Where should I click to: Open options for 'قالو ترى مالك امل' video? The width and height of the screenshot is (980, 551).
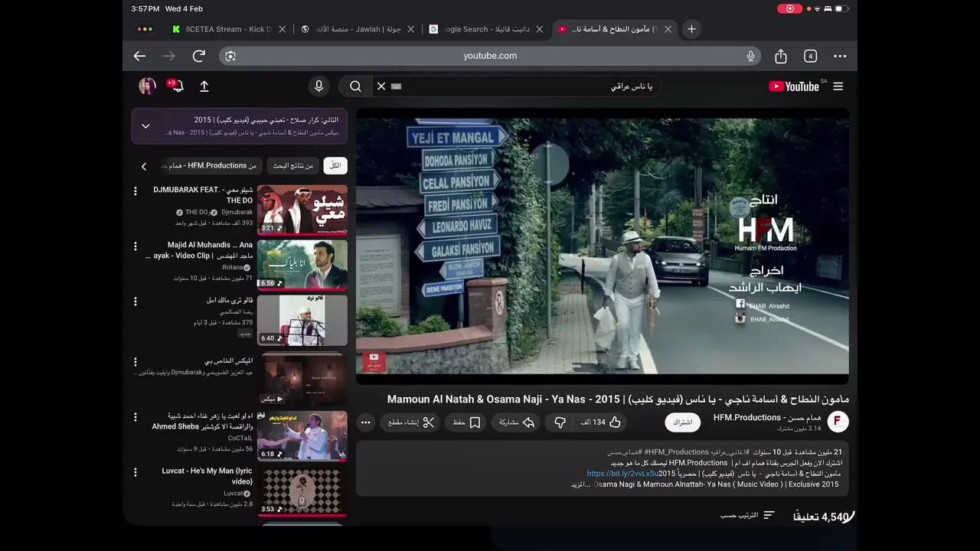click(136, 302)
